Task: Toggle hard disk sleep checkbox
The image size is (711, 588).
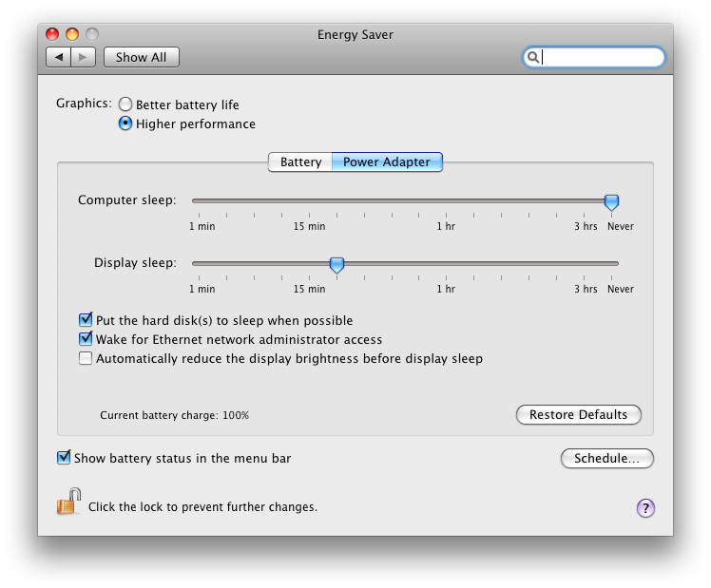Action: tap(86, 320)
